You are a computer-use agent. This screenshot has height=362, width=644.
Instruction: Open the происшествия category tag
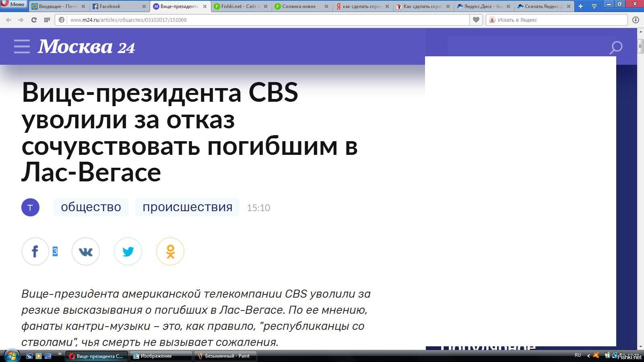coord(187,207)
